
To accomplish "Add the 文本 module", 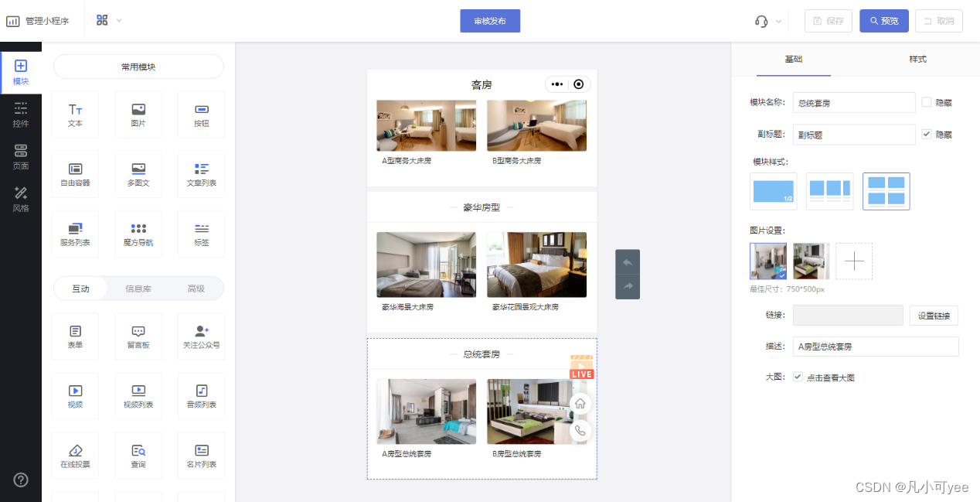I will (75, 114).
